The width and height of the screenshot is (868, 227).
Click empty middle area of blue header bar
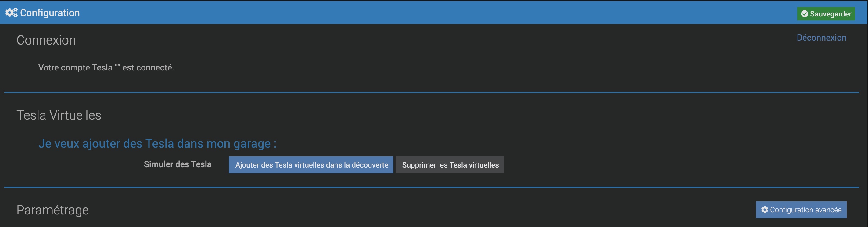[431, 13]
